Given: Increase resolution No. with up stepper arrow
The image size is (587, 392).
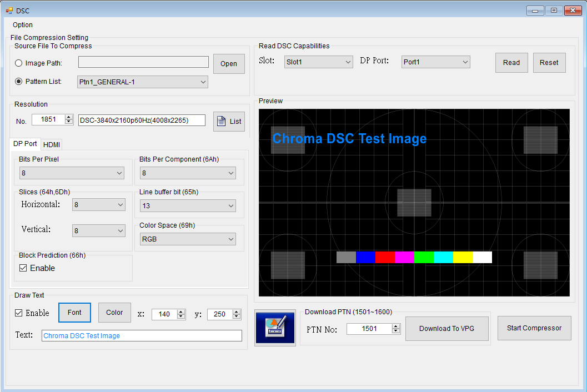Looking at the screenshot, I should (69, 117).
